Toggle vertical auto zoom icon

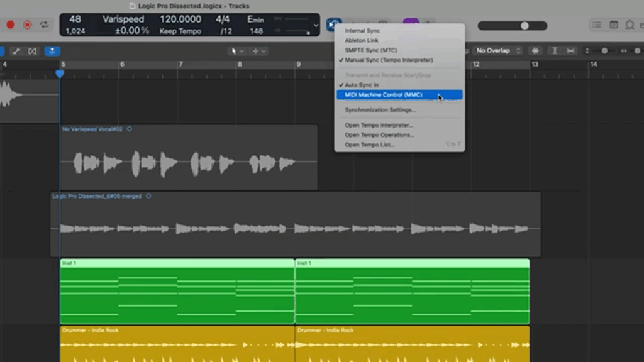[555, 51]
